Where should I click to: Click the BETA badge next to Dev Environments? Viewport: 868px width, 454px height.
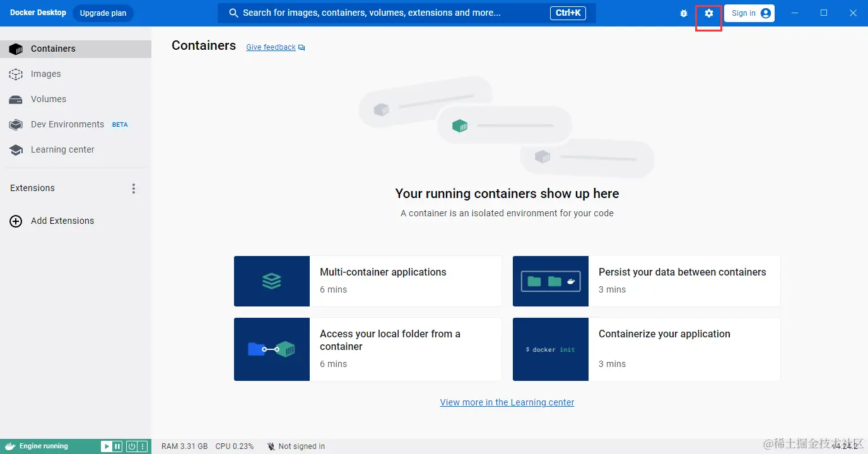[x=120, y=125]
